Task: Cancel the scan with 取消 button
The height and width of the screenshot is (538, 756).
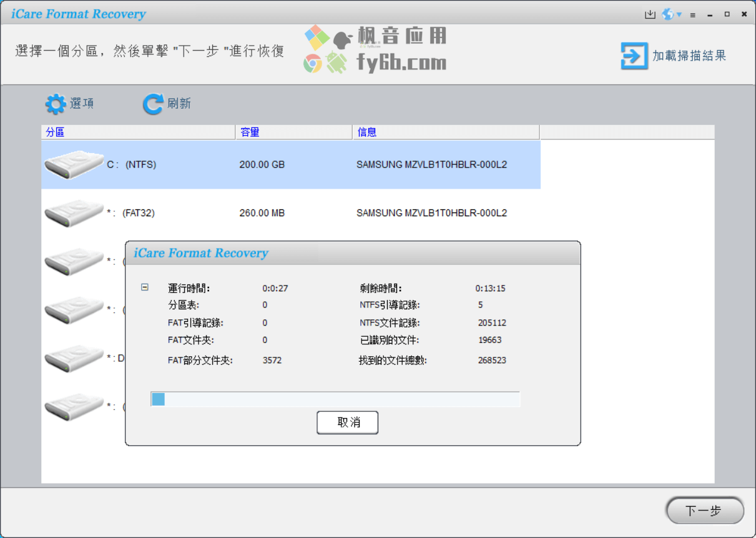Action: pos(347,422)
